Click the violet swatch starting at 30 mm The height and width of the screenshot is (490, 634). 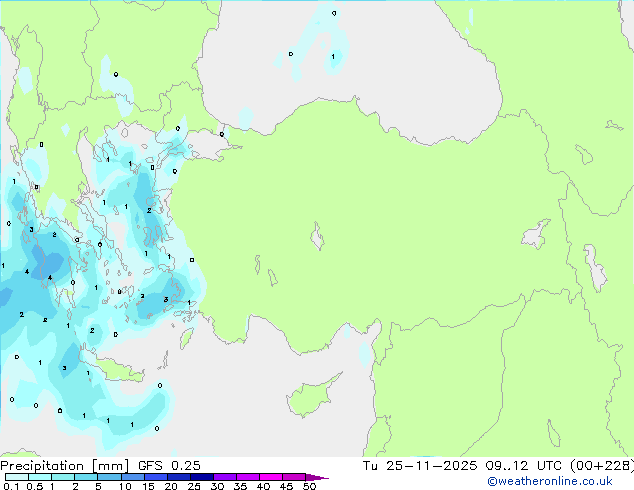224,477
